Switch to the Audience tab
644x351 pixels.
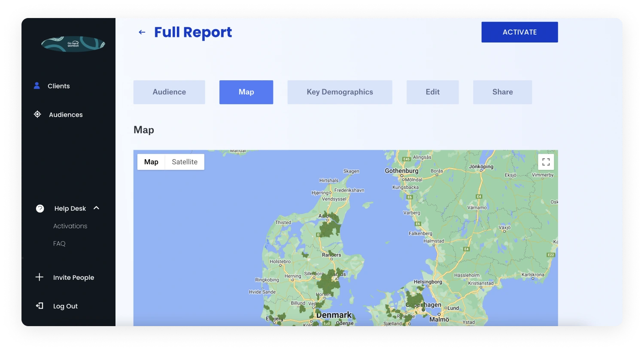(x=169, y=92)
